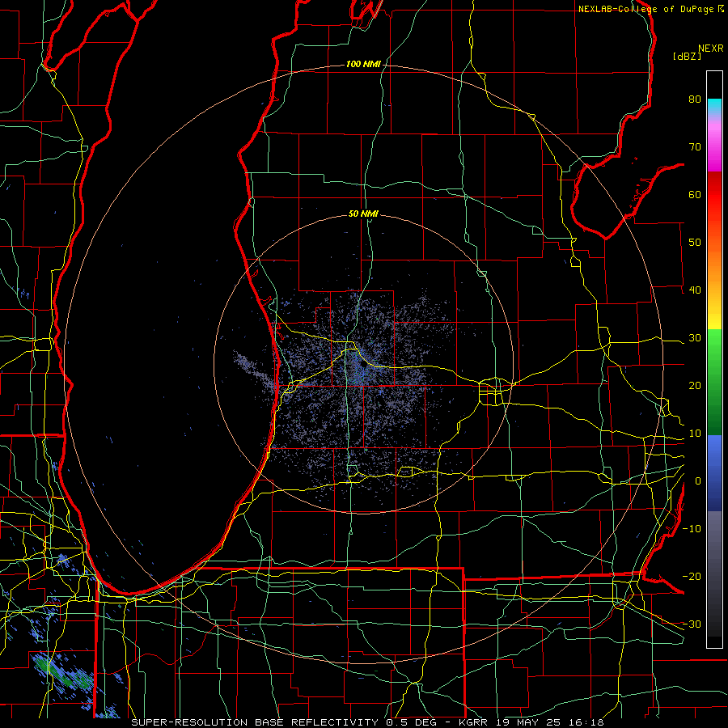Click the '40' value on the dBZ scale
Image resolution: width=728 pixels, height=728 pixels.
[x=695, y=290]
